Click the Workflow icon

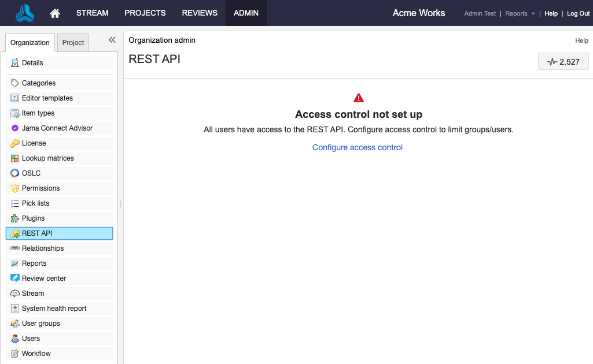(14, 354)
